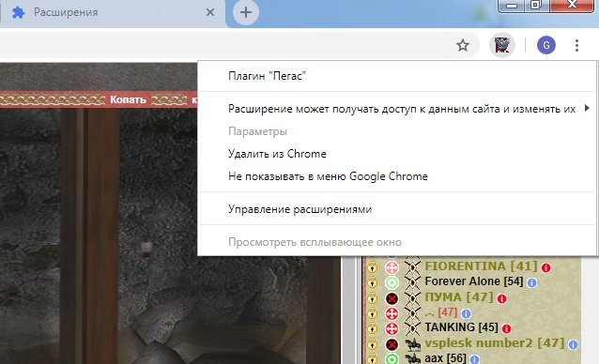Click the lock icon beside TANKING

[372, 328]
